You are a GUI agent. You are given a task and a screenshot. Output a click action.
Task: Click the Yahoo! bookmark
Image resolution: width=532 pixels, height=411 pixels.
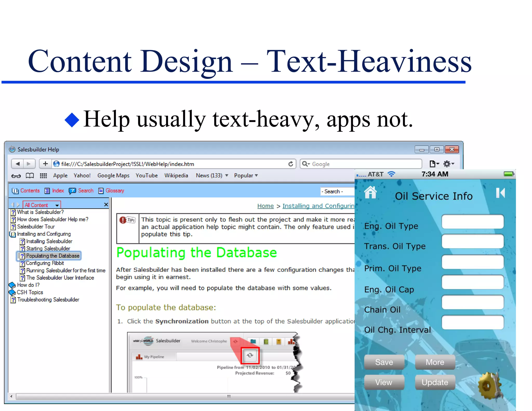[x=82, y=176]
